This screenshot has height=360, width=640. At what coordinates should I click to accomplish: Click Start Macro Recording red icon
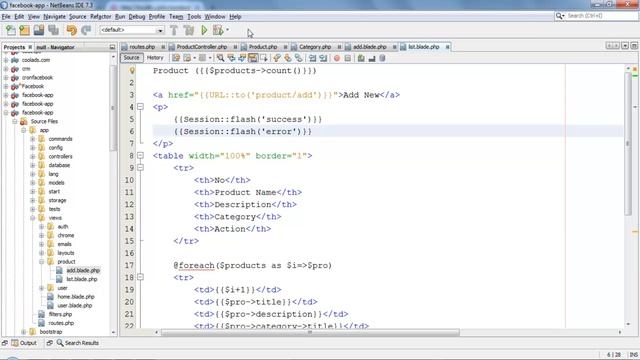click(x=337, y=58)
